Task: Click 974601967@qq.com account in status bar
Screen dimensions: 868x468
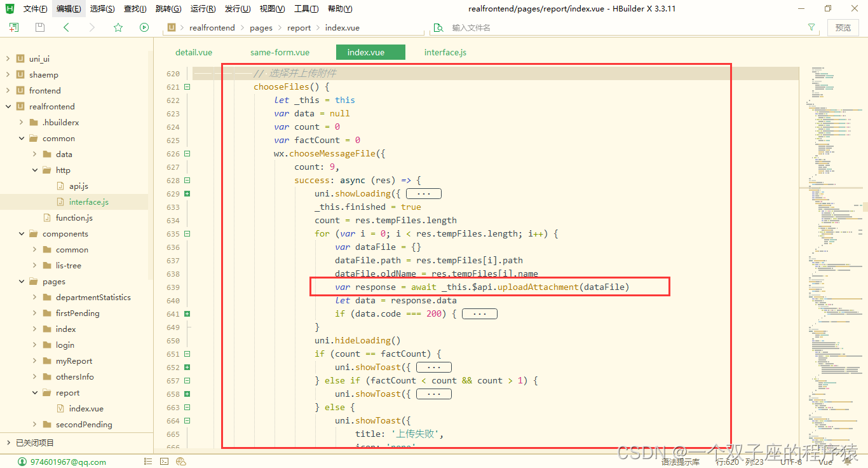Action: coord(68,462)
